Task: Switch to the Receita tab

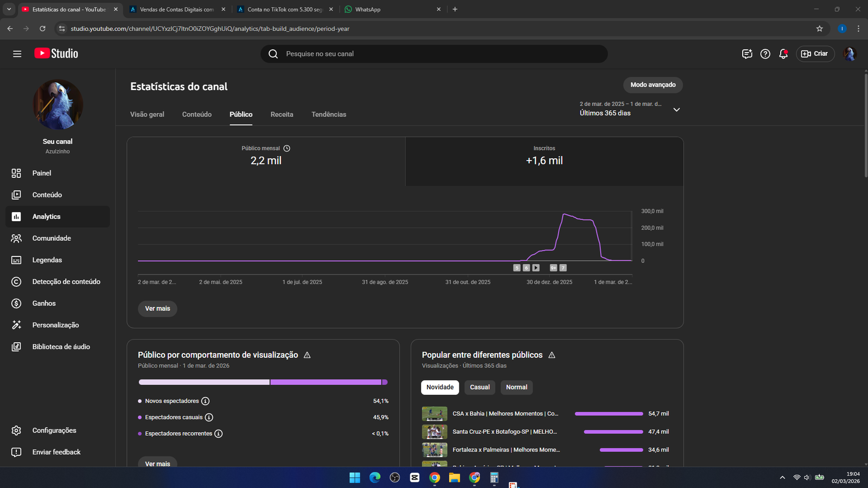Action: click(282, 114)
